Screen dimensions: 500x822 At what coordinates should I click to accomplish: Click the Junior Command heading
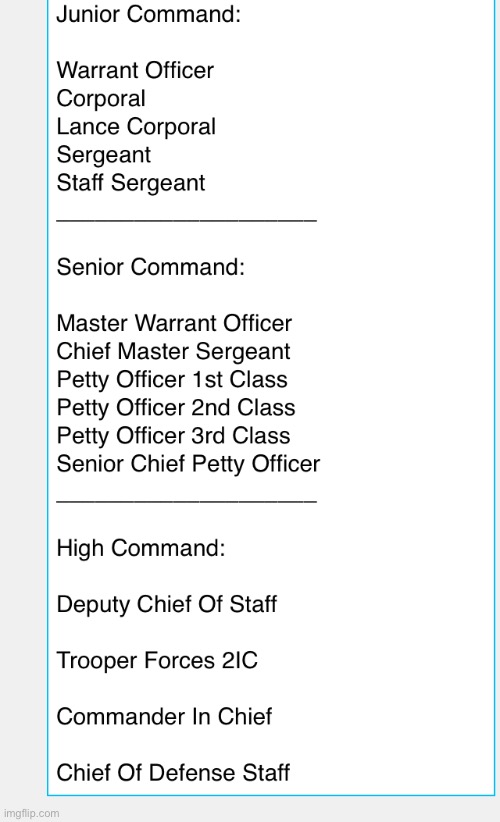pos(148,14)
